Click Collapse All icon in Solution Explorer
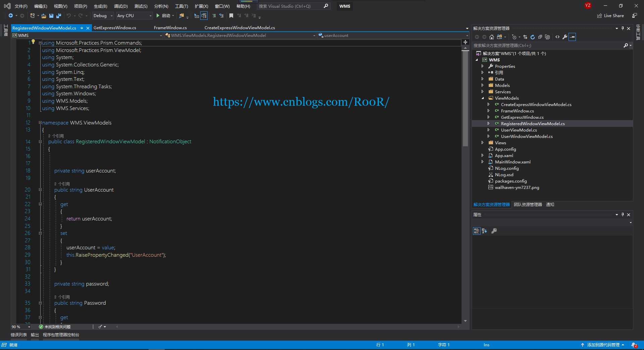 540,37
